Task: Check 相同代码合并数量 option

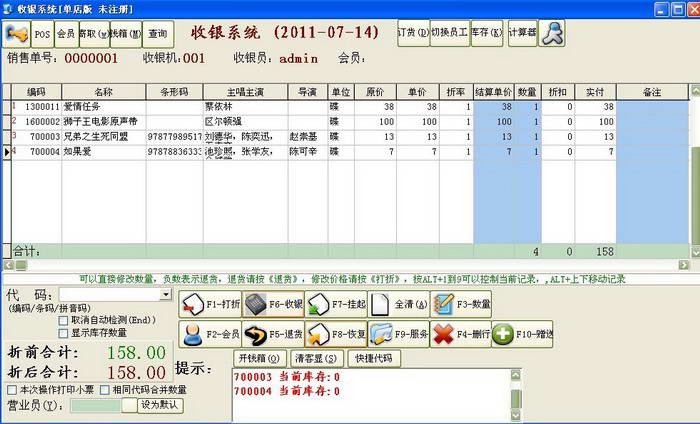Action: click(x=104, y=390)
